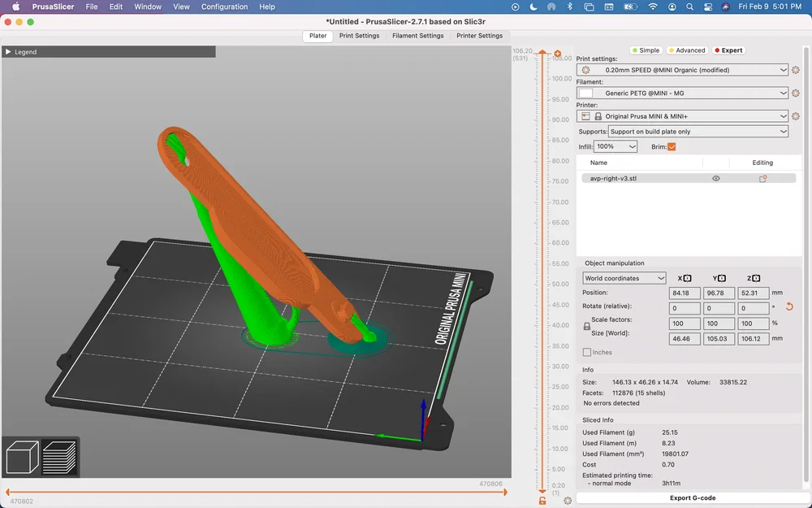
Task: Open the Filament preset dropdown
Action: pos(683,93)
